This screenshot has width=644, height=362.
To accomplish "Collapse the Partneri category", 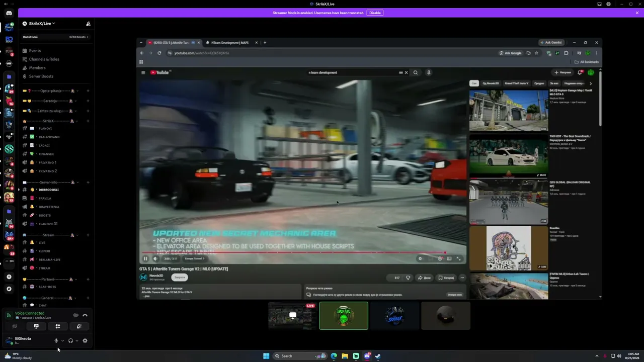I will 49,279.
